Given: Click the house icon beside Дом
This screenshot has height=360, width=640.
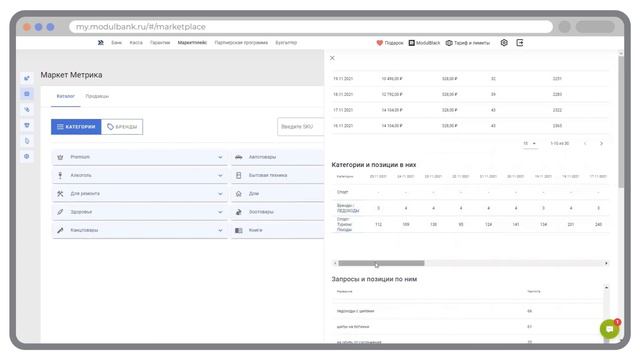Looking at the screenshot, I should [x=239, y=194].
